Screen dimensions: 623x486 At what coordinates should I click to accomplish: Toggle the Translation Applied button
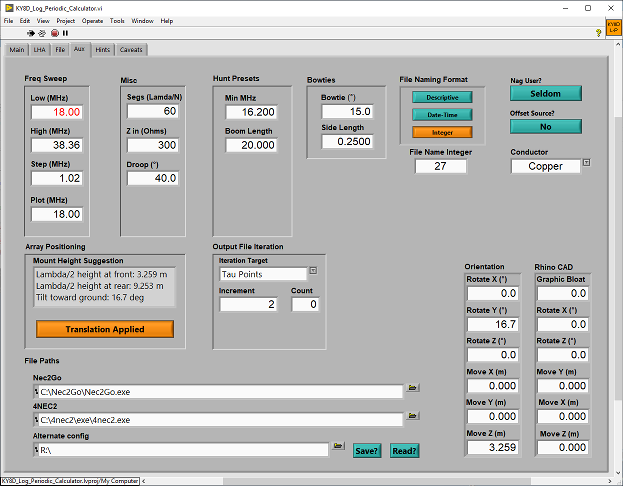105,329
